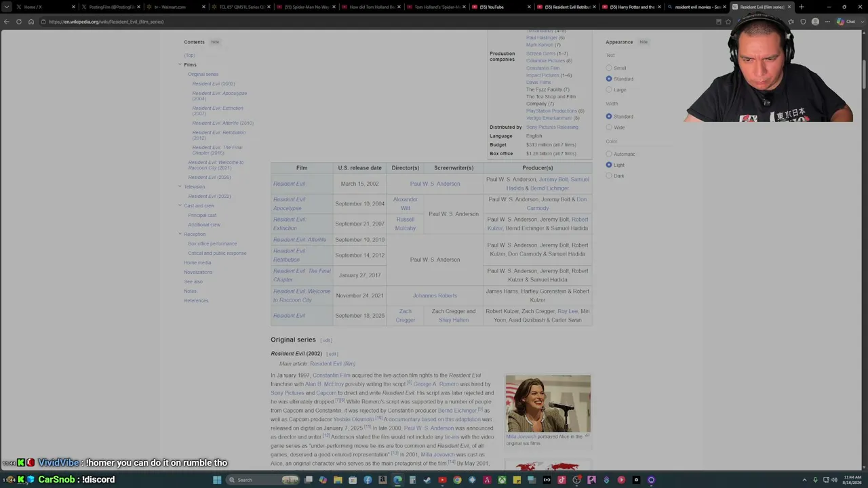The height and width of the screenshot is (488, 868).
Task: Open Xbox app from the taskbar
Action: [x=502, y=480]
